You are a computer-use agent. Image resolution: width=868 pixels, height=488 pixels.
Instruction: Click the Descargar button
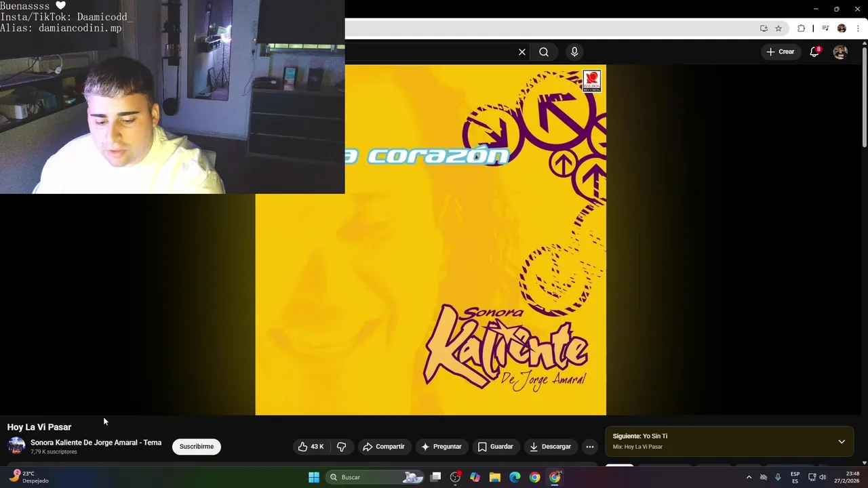551,447
